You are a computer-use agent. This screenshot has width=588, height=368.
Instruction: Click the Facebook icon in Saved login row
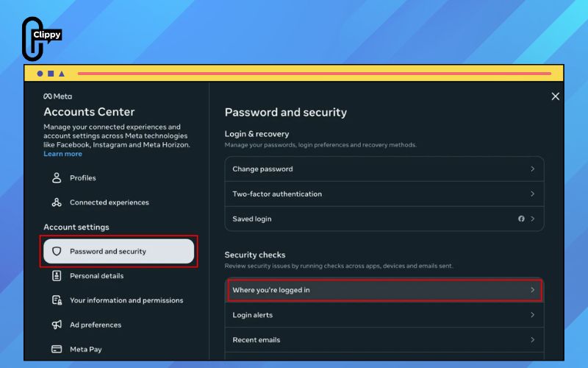pos(521,219)
